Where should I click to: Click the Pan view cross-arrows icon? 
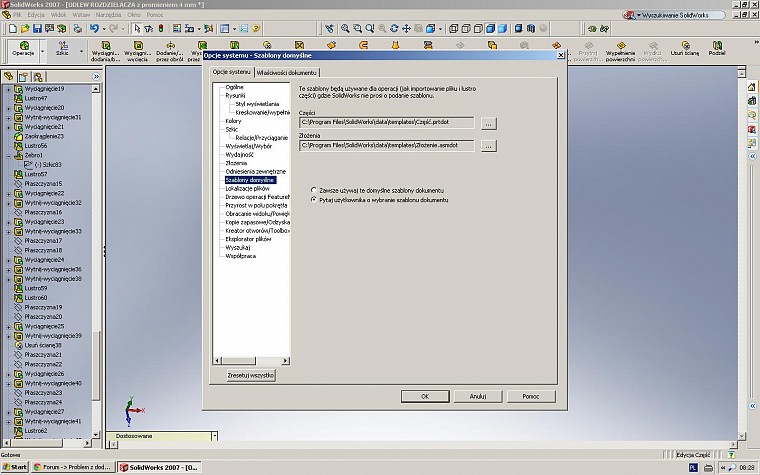[406, 29]
